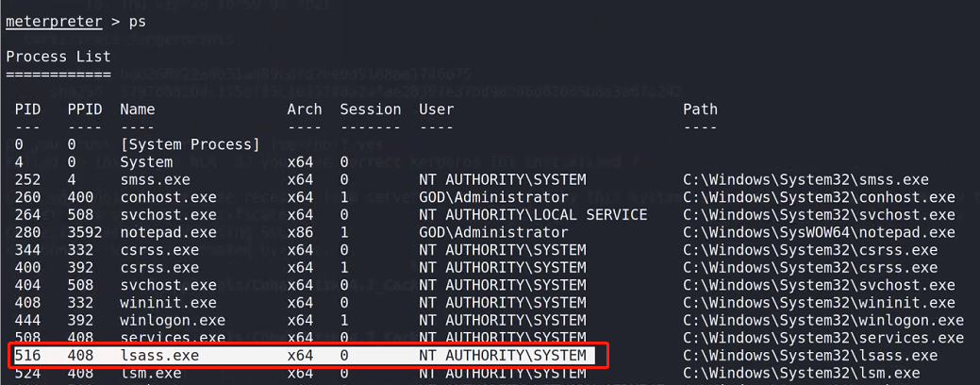Click svchost.exe path in the PID 404 row
980x385 pixels.
[819, 285]
